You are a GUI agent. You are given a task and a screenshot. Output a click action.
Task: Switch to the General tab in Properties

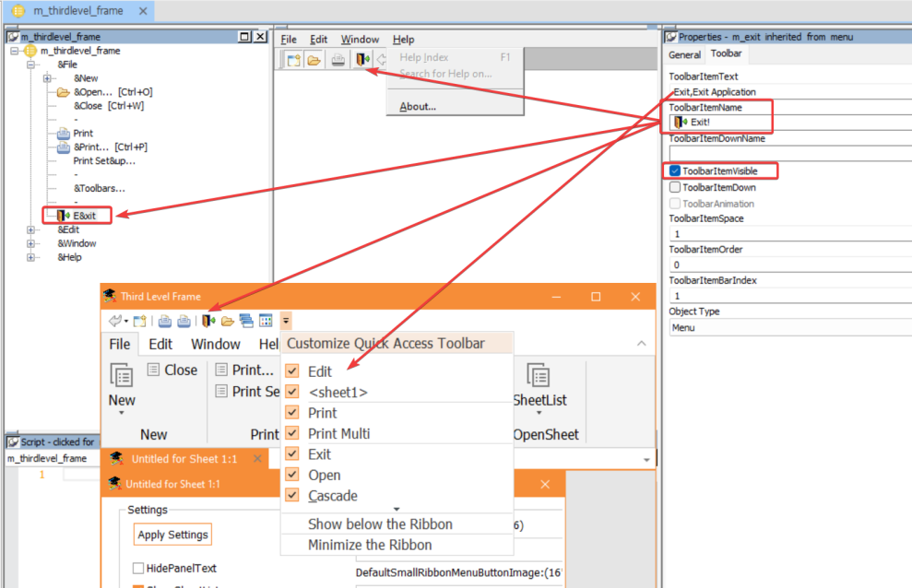[684, 54]
